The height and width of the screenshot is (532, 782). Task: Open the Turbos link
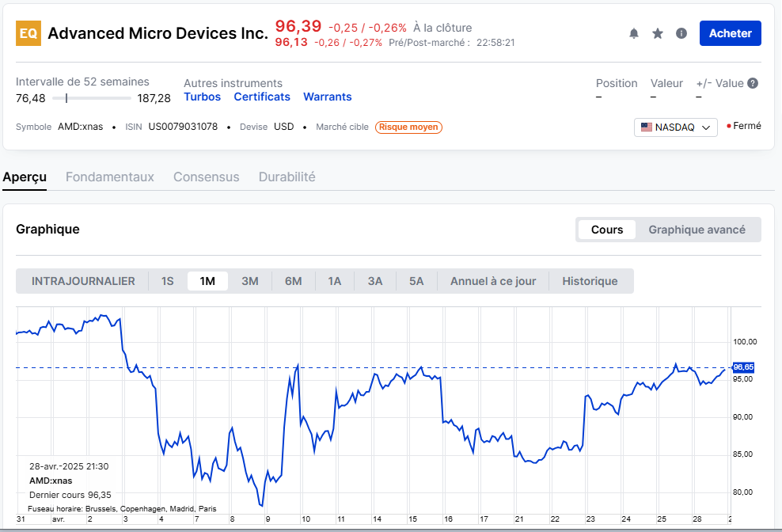(202, 97)
